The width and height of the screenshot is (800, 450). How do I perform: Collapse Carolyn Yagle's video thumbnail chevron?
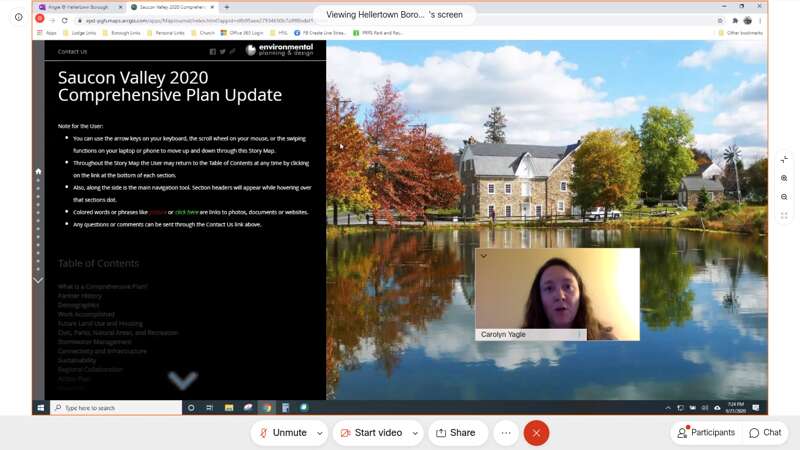click(x=484, y=256)
